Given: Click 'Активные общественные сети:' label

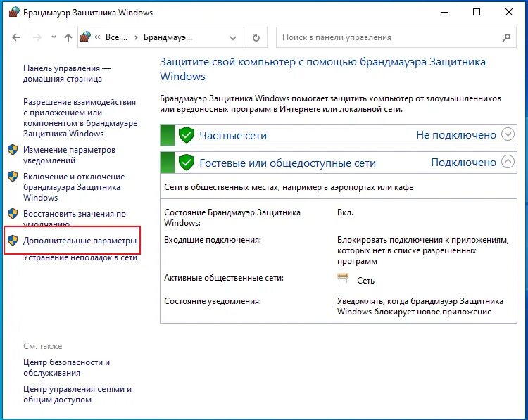Looking at the screenshot, I should (x=224, y=278).
